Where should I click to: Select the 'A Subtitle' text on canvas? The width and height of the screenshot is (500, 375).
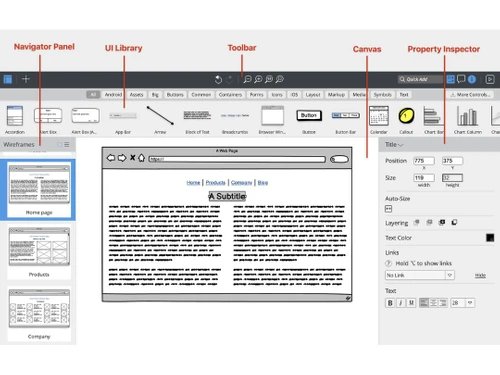point(227,196)
